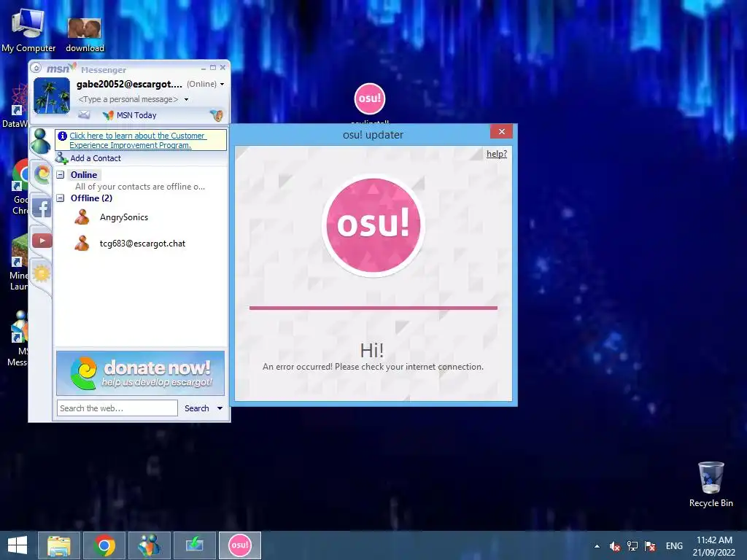Open personal message dropdown arrow
Screen dimensions: 747x560
click(186, 99)
